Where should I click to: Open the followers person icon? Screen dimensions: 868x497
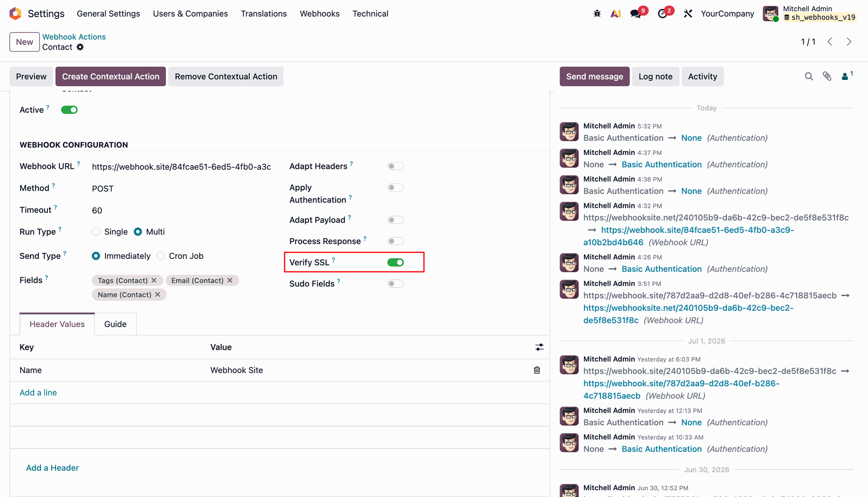pyautogui.click(x=845, y=76)
